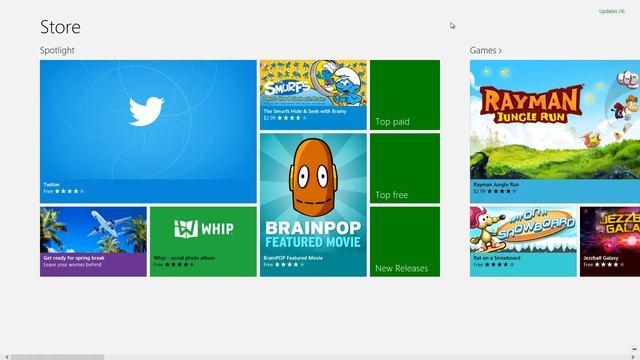Open the Top paid list
This screenshot has height=360, width=640.
click(x=405, y=95)
